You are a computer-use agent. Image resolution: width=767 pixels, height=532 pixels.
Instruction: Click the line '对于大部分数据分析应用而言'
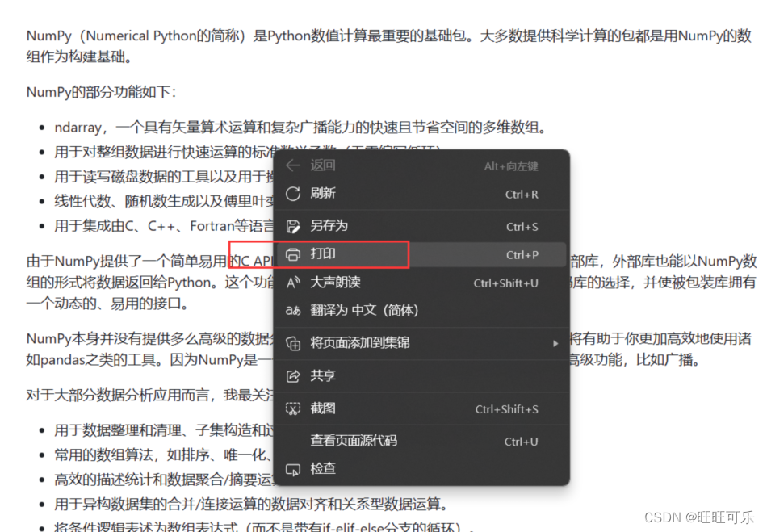(149, 395)
